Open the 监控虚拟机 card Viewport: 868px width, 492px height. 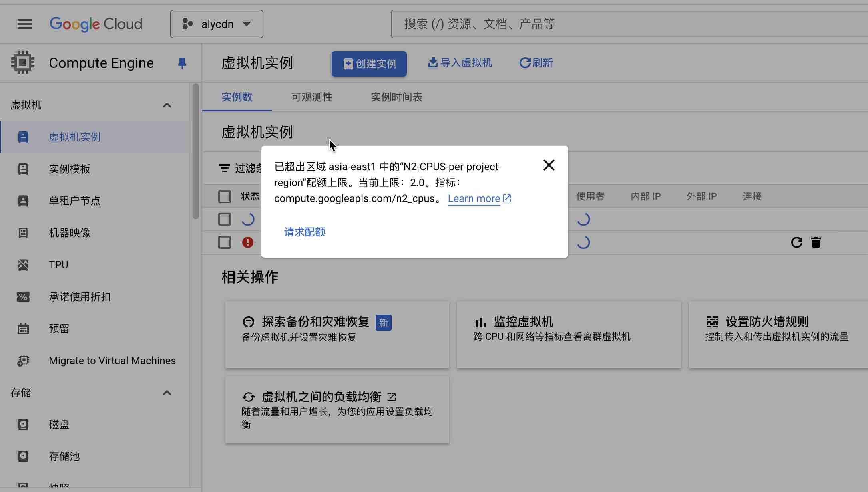pos(569,335)
